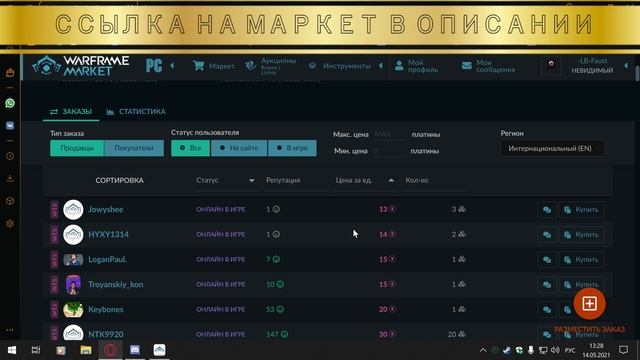This screenshot has height=360, width=640.
Task: Open the extensions cube sidebar icon
Action: click(x=10, y=201)
